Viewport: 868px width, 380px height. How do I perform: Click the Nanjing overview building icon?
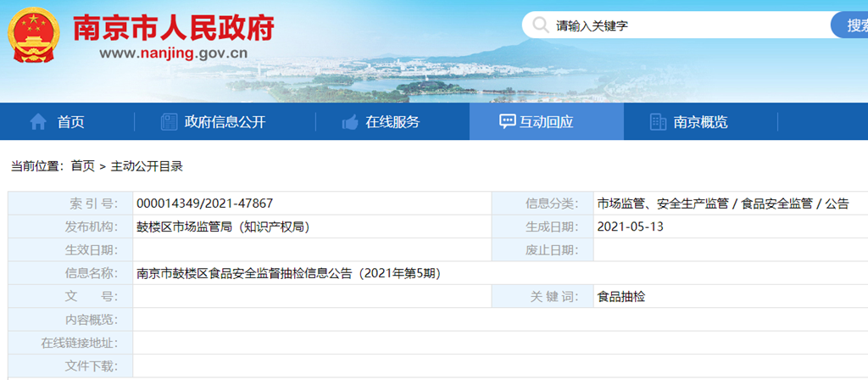pyautogui.click(x=658, y=122)
